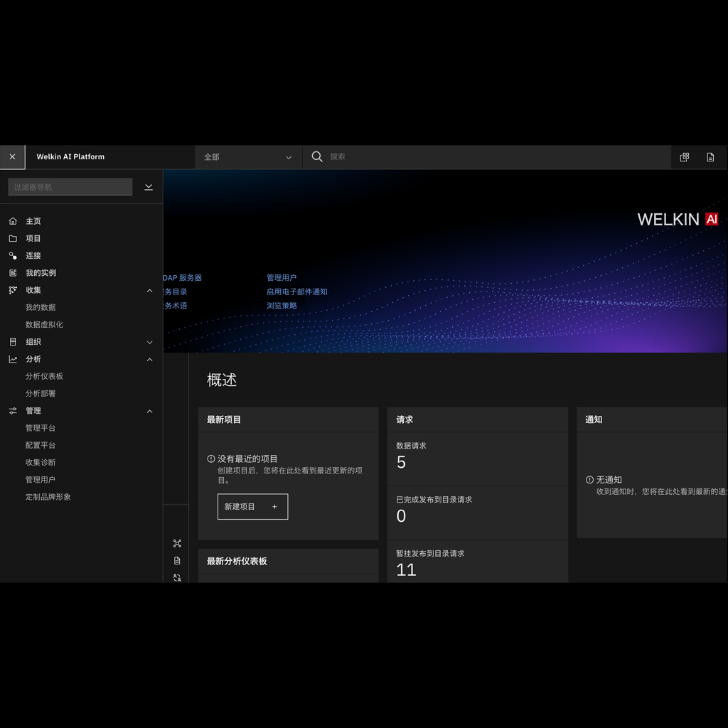
Task: Click the 请求 card heading
Action: pyautogui.click(x=405, y=419)
